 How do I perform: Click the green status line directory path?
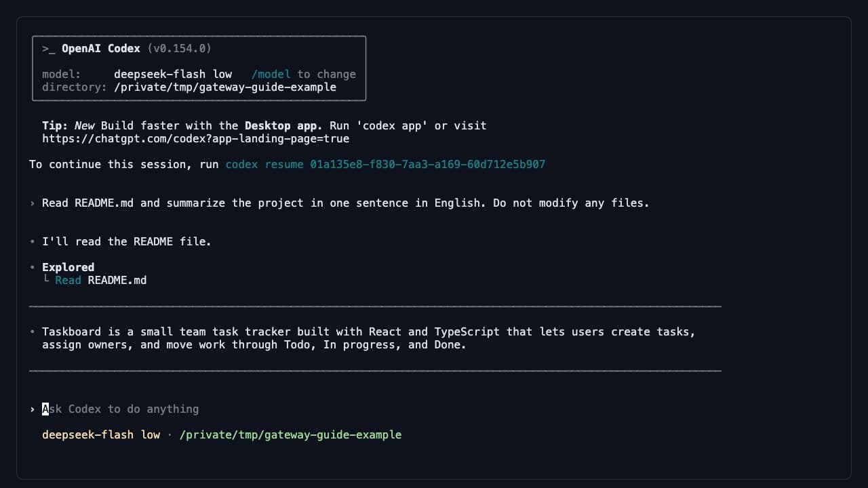[x=290, y=434]
